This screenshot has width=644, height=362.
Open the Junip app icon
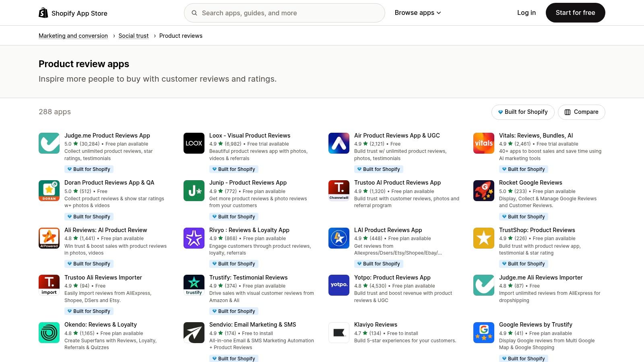click(x=194, y=191)
